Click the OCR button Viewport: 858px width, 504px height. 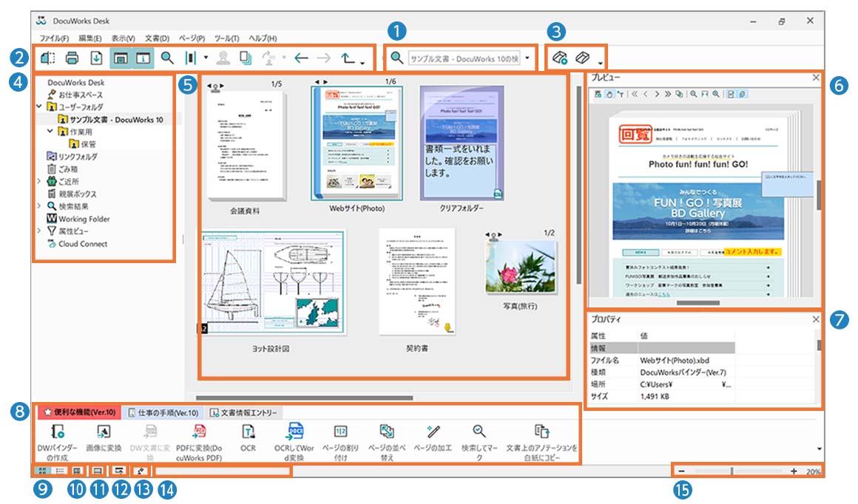248,437
